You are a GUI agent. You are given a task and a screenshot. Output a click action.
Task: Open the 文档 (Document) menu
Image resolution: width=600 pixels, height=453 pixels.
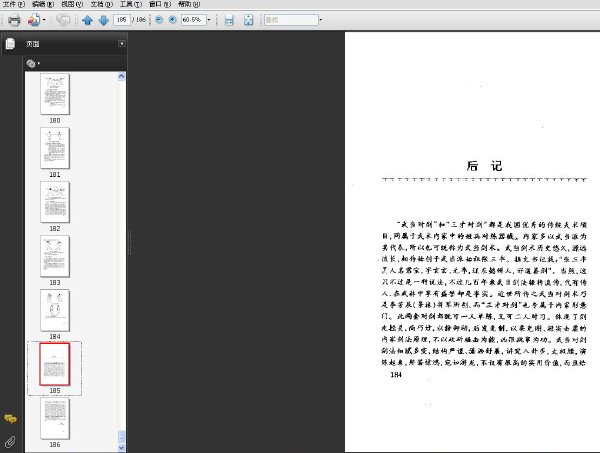[102, 4]
